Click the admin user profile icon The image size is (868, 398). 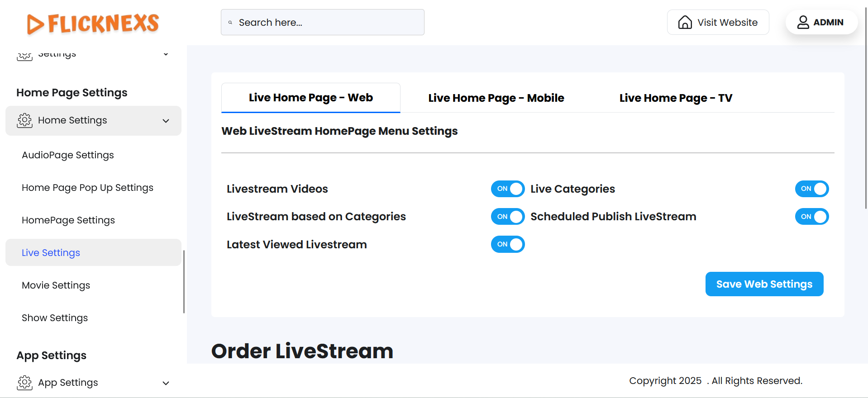(x=803, y=22)
